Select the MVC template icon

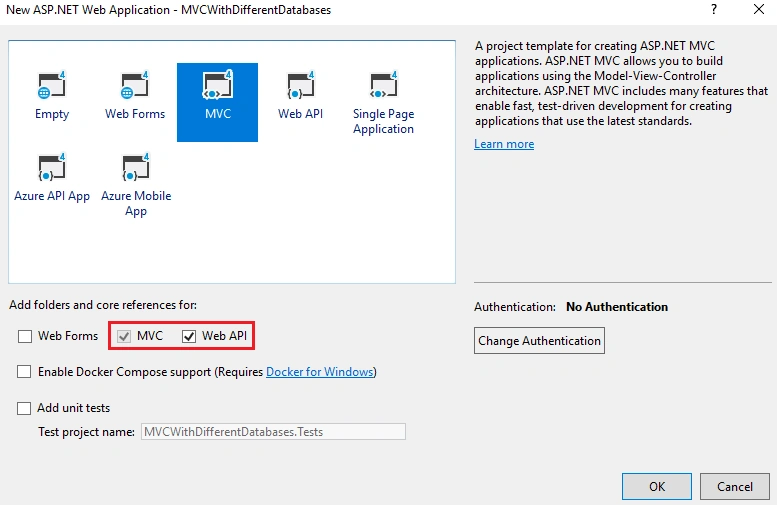pos(218,85)
